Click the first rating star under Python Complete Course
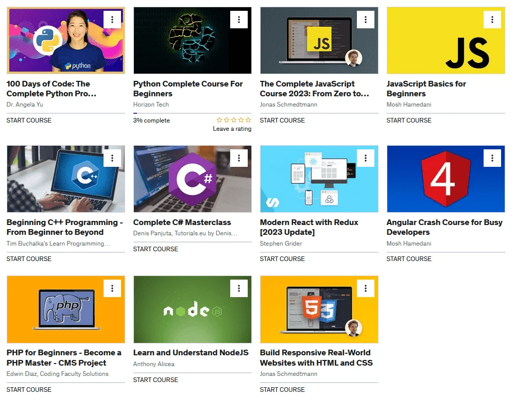 (219, 120)
